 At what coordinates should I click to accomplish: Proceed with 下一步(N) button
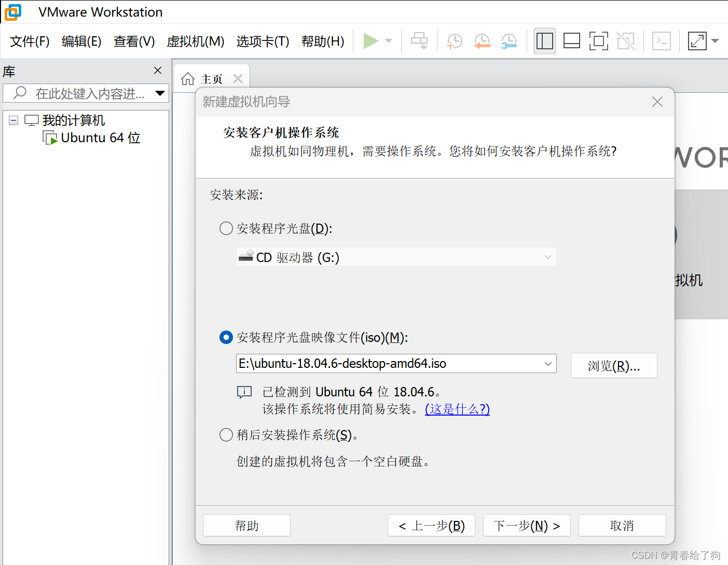527,526
